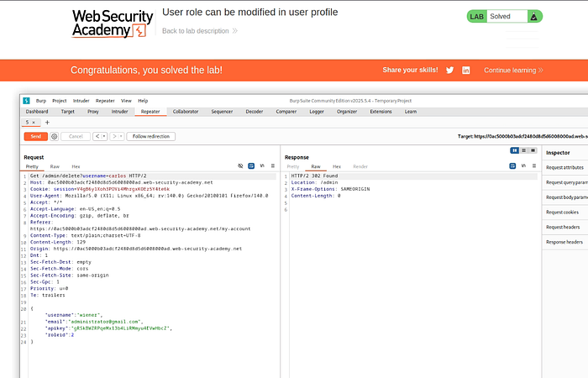Expand Response headers in Inspector
This screenshot has width=588, height=378.
[x=564, y=242]
